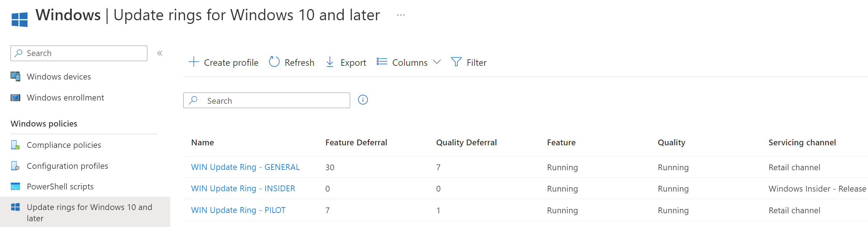The width and height of the screenshot is (868, 227).
Task: Sort by Feature Deferral column header
Action: click(356, 142)
